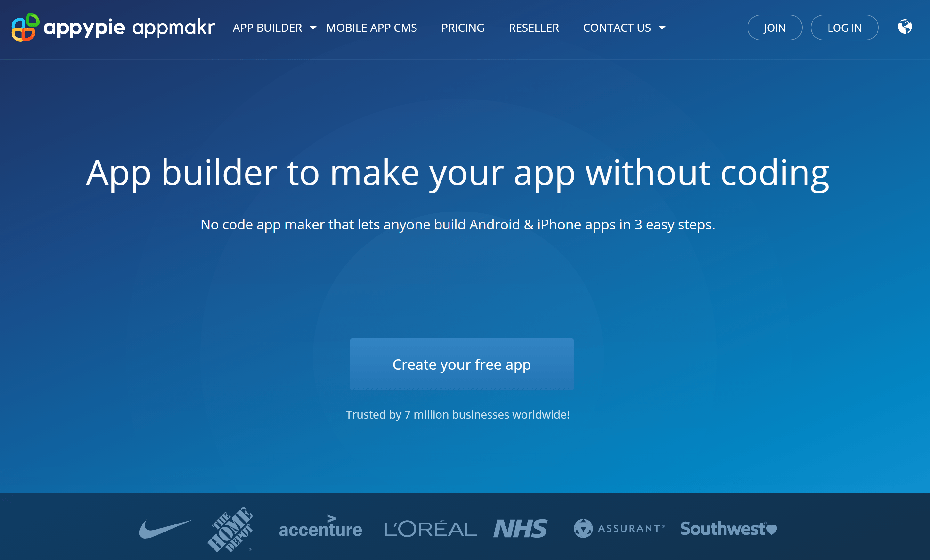Viewport: 930px width, 560px height.
Task: Click the JOIN button
Action: [x=774, y=27]
